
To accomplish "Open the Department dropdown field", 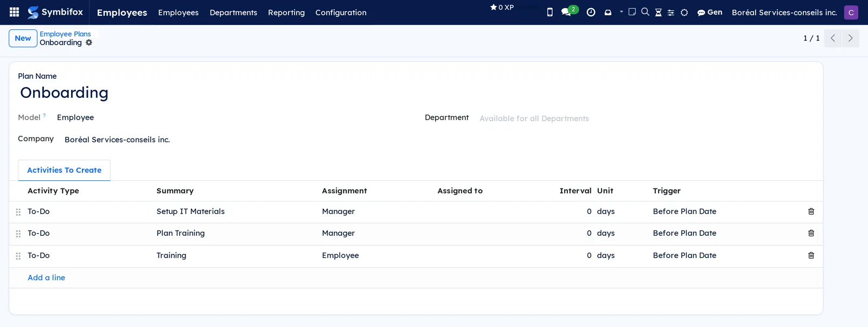I will coord(646,118).
